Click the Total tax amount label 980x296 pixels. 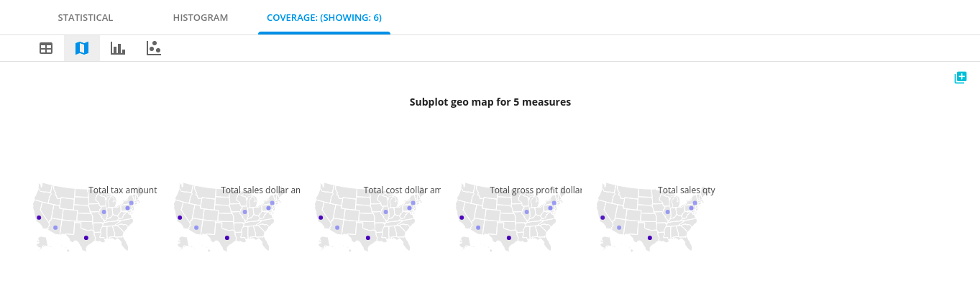(122, 190)
